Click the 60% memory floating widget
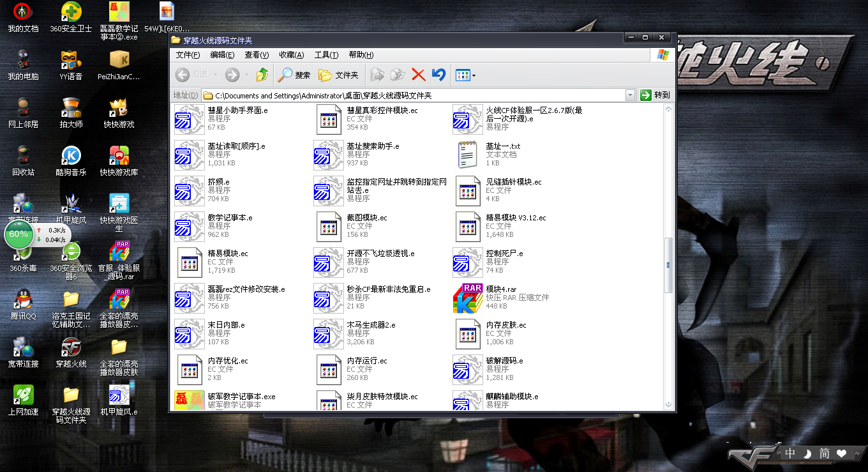Image resolution: width=868 pixels, height=472 pixels. point(19,234)
